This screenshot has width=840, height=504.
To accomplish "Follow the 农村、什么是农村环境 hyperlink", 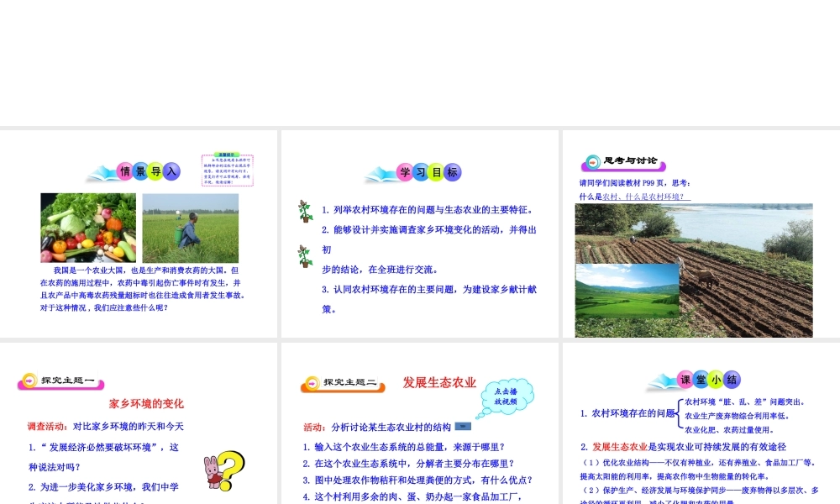I will pos(646,197).
